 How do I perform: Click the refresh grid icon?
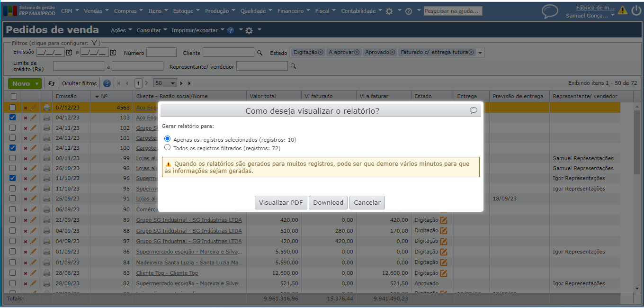[52, 83]
